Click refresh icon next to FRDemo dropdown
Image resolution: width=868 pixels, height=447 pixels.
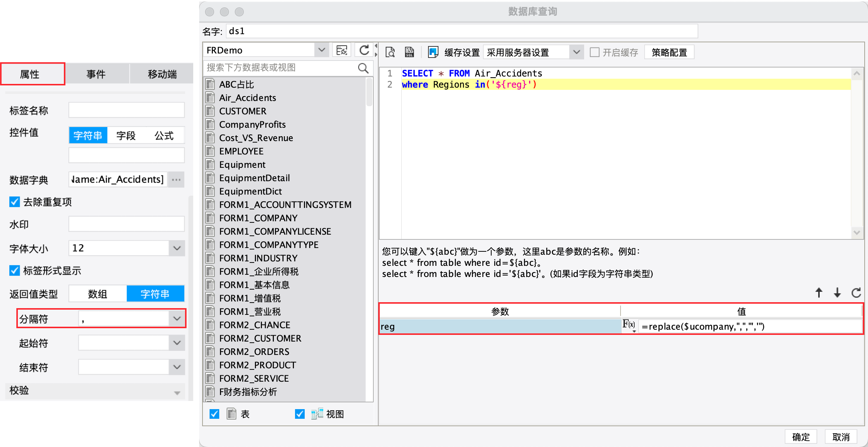pos(364,50)
